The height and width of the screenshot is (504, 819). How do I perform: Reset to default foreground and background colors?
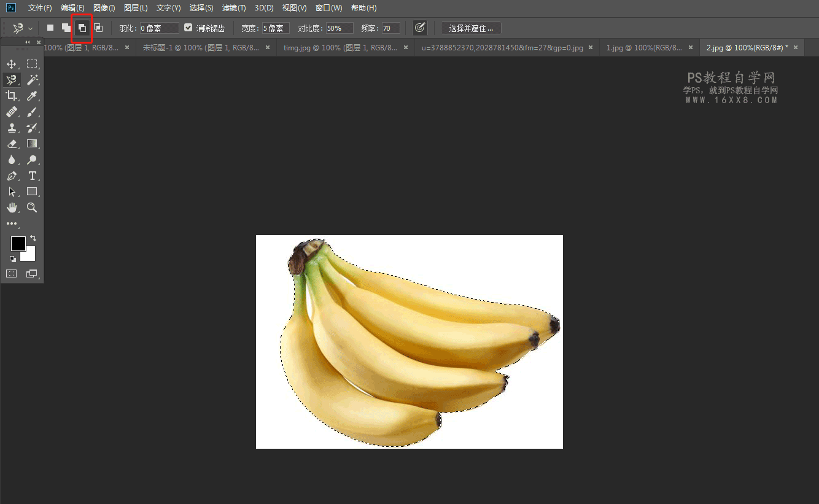[13, 259]
